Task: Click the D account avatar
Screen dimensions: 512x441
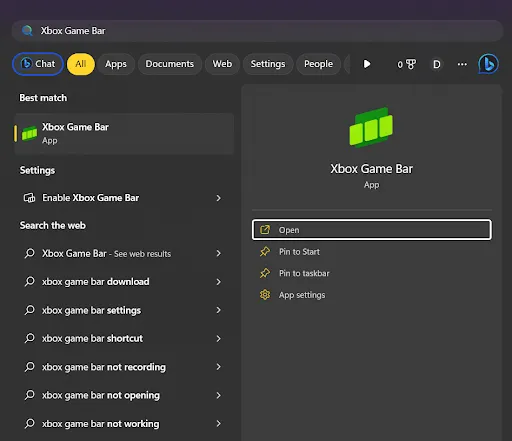Action: 437,64
